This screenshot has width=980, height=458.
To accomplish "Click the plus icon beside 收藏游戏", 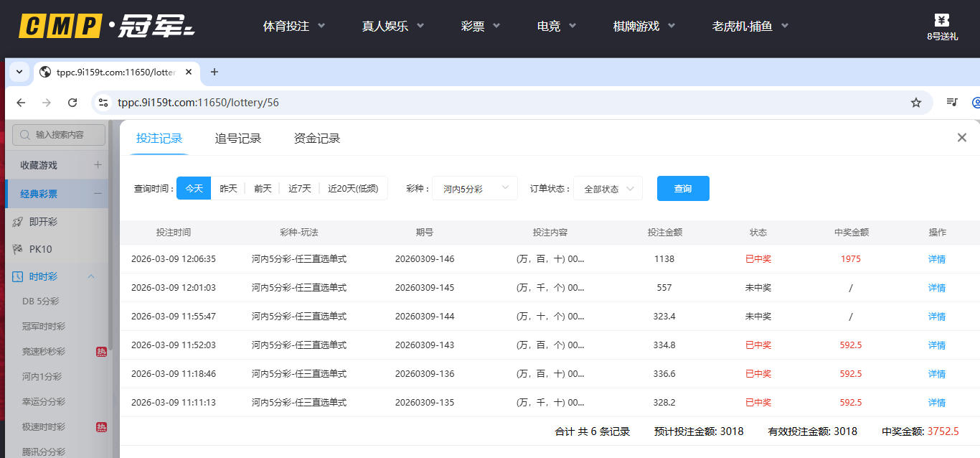I will pyautogui.click(x=98, y=165).
